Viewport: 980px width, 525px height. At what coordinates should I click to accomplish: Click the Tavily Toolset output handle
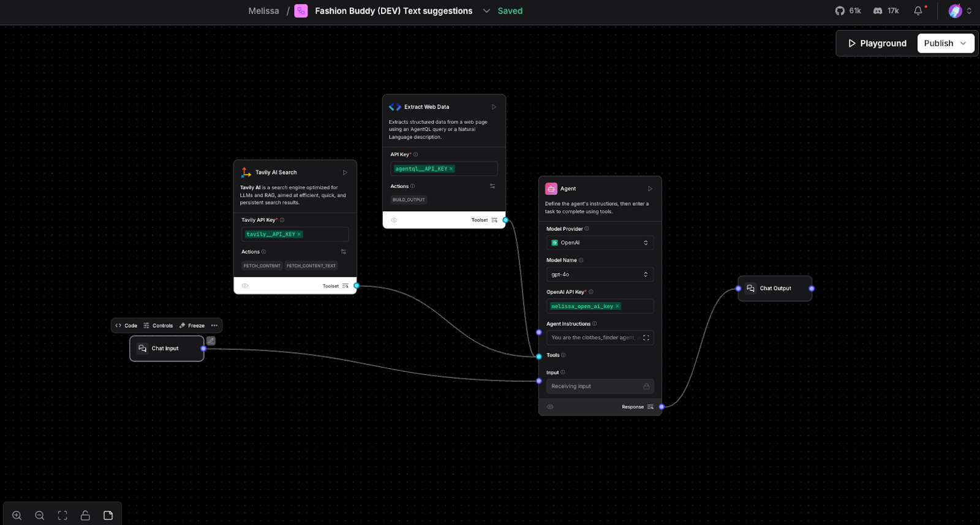click(x=356, y=285)
